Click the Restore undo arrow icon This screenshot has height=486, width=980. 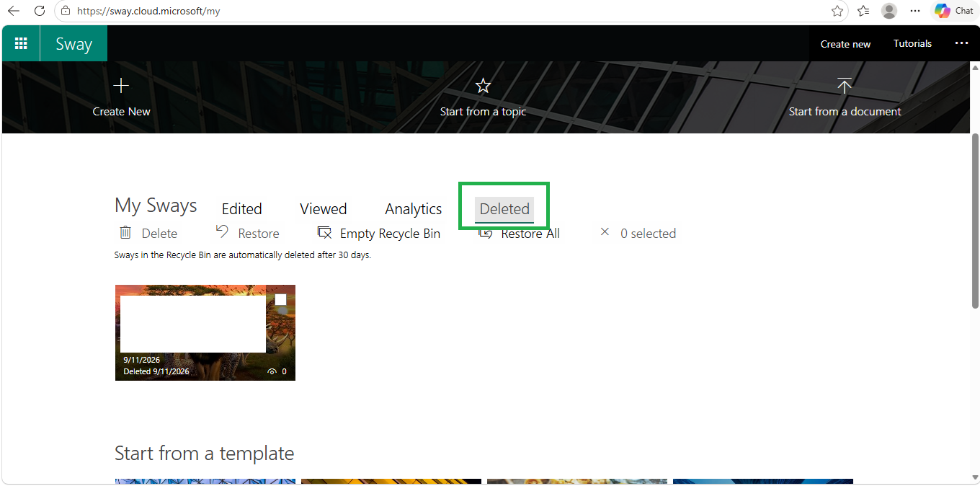point(222,232)
